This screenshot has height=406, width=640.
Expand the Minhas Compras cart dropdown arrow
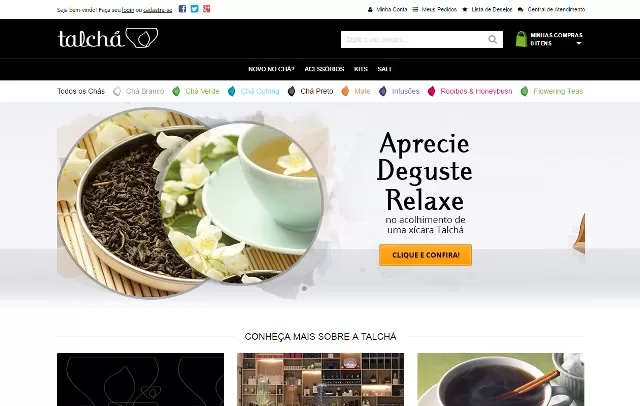(x=578, y=43)
